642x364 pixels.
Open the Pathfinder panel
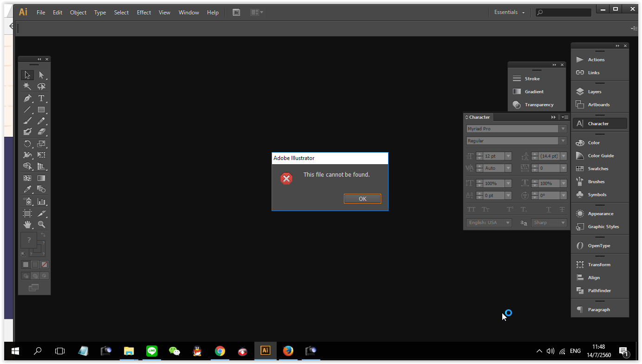[600, 291]
